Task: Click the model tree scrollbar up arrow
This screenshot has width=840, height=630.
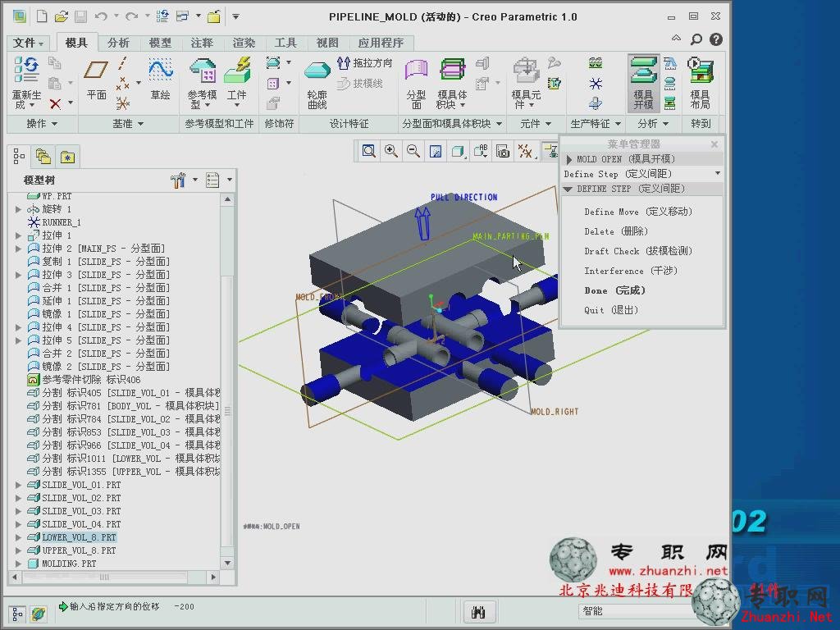Action: click(x=228, y=199)
